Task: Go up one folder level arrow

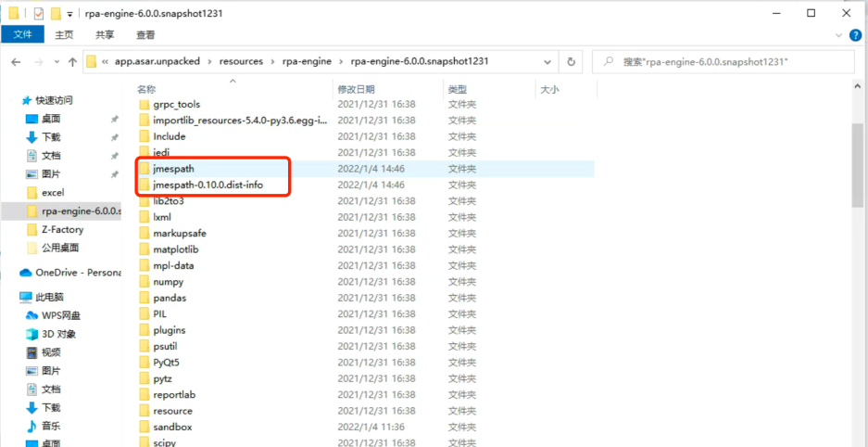Action: tap(72, 62)
